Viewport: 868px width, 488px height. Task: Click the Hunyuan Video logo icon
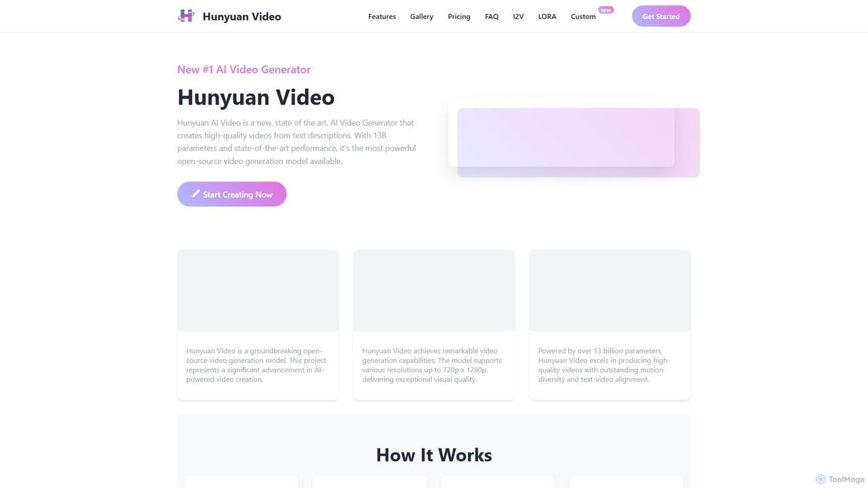(x=186, y=16)
